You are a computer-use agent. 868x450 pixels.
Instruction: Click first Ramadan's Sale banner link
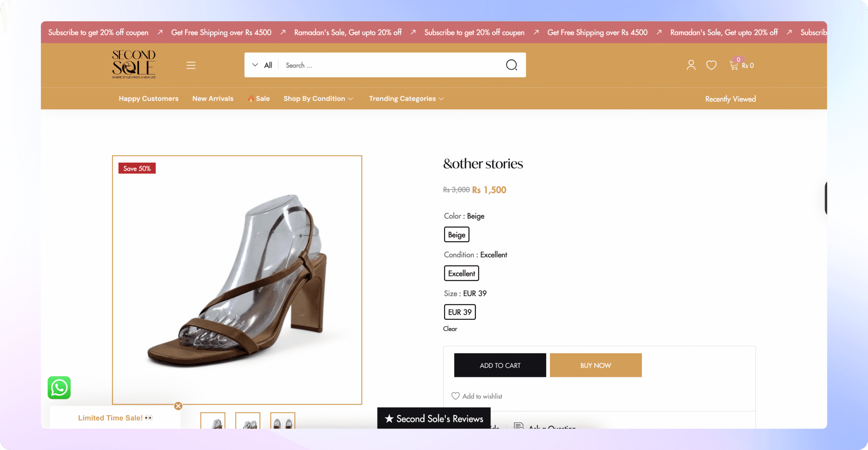(x=348, y=33)
